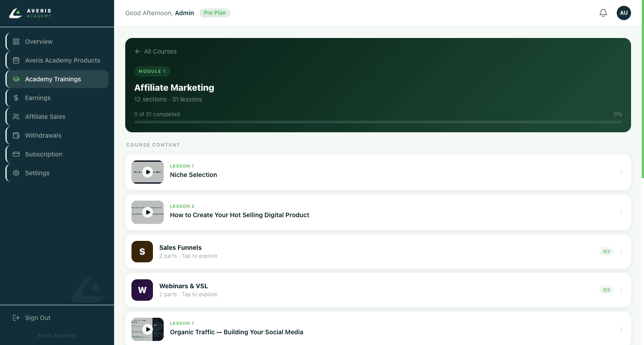The height and width of the screenshot is (345, 644).
Task: Click the Sales Funnels S tile icon
Action: [x=142, y=252]
